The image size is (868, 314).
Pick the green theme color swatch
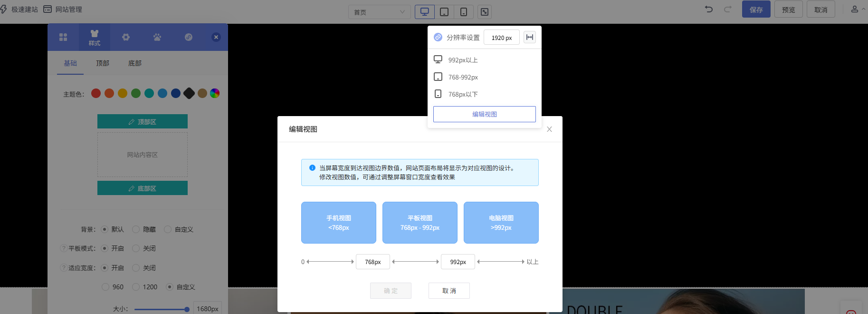point(136,93)
